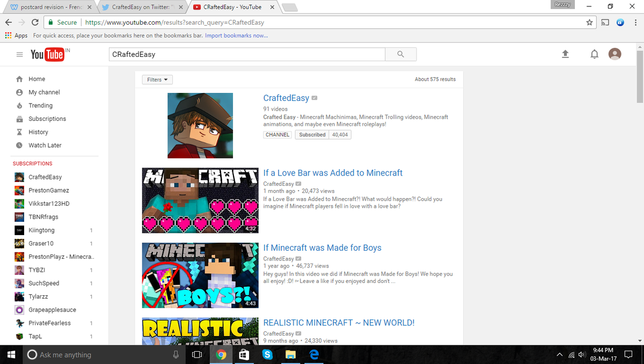This screenshot has width=644, height=364.
Task: Open the PrivateFearless subscription
Action: pos(49,323)
